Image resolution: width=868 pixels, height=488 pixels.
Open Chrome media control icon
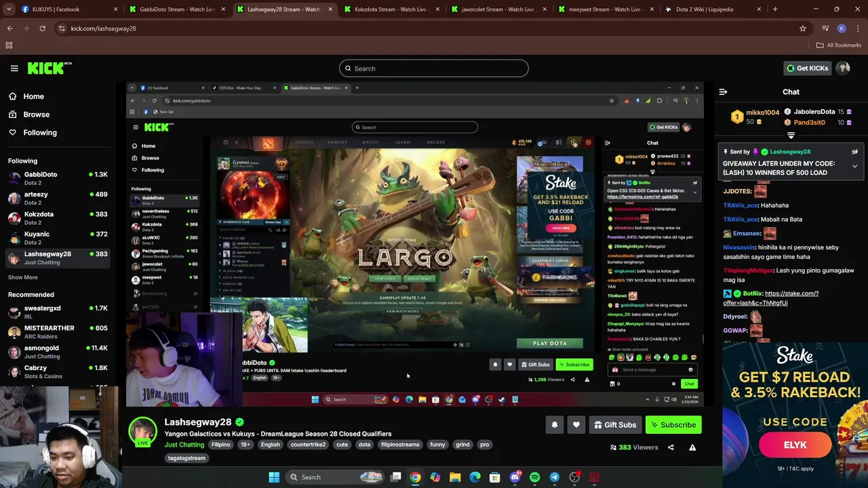[x=825, y=28]
